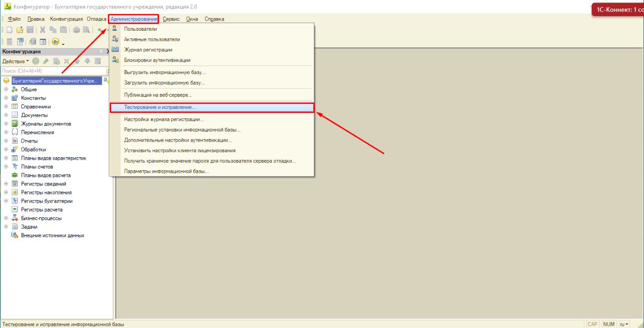
Task: Click the Move up arrow in the Конфигурация panel
Action: coord(77,61)
